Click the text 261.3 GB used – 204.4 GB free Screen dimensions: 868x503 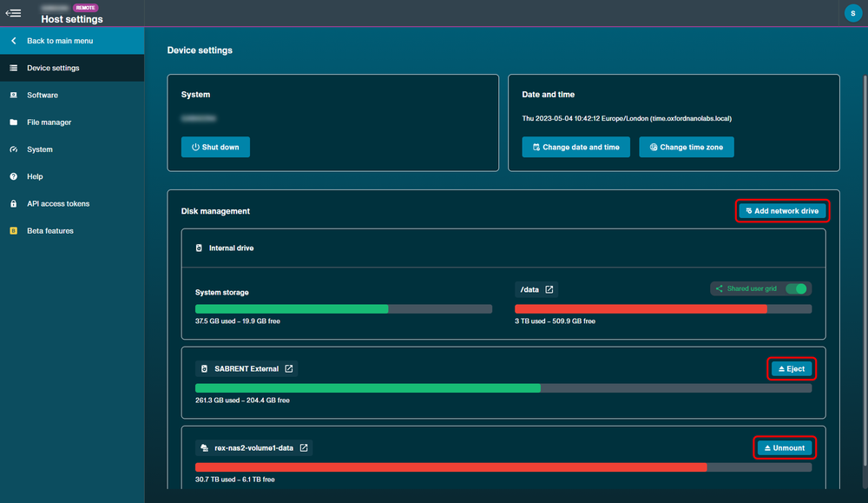click(242, 400)
